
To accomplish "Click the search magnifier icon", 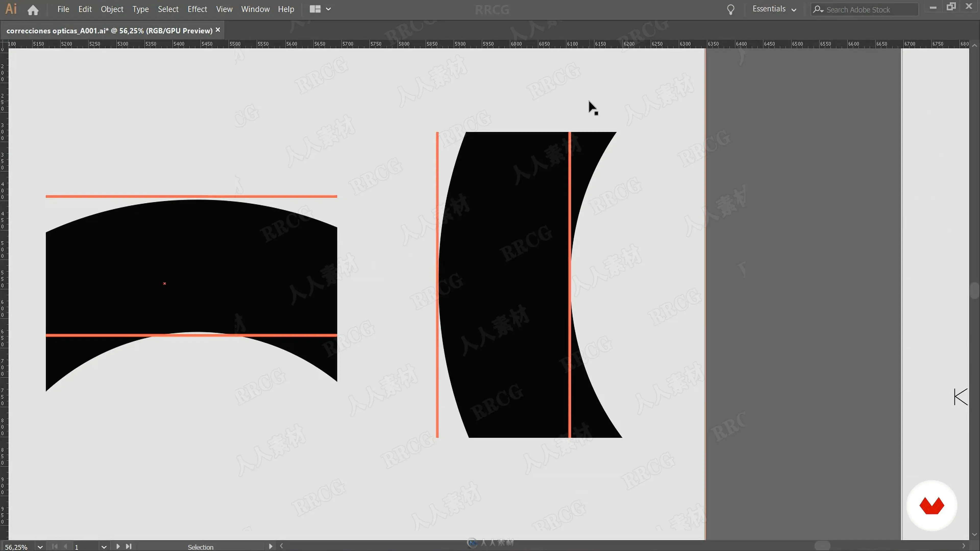I will [x=817, y=9].
